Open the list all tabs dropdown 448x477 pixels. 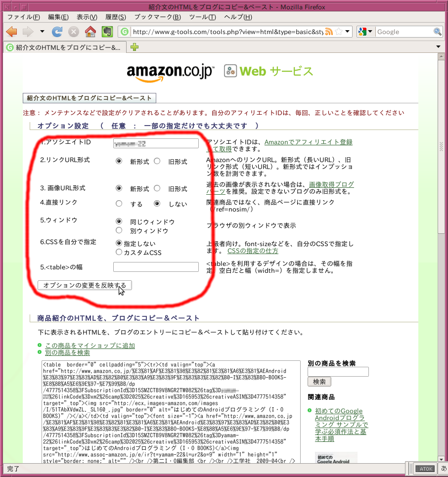[x=438, y=47]
